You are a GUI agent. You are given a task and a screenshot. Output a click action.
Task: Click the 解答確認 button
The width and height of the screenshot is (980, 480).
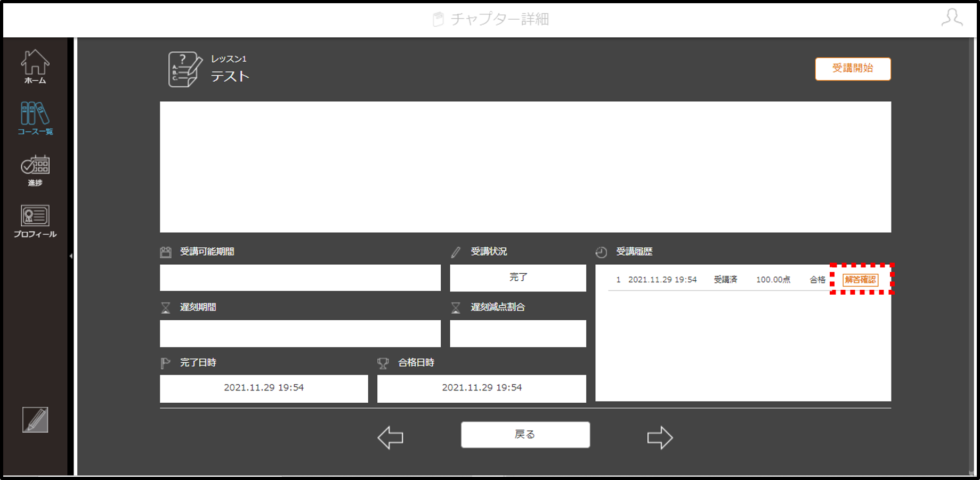(x=860, y=280)
